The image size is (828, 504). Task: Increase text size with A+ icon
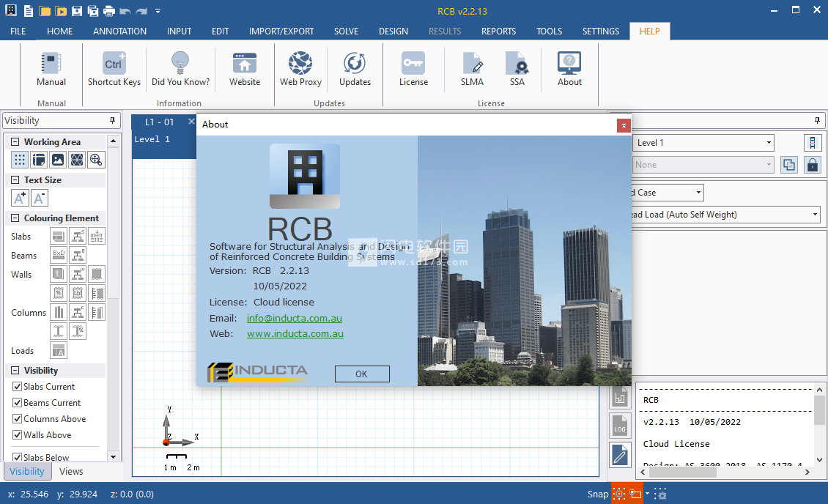(20, 198)
